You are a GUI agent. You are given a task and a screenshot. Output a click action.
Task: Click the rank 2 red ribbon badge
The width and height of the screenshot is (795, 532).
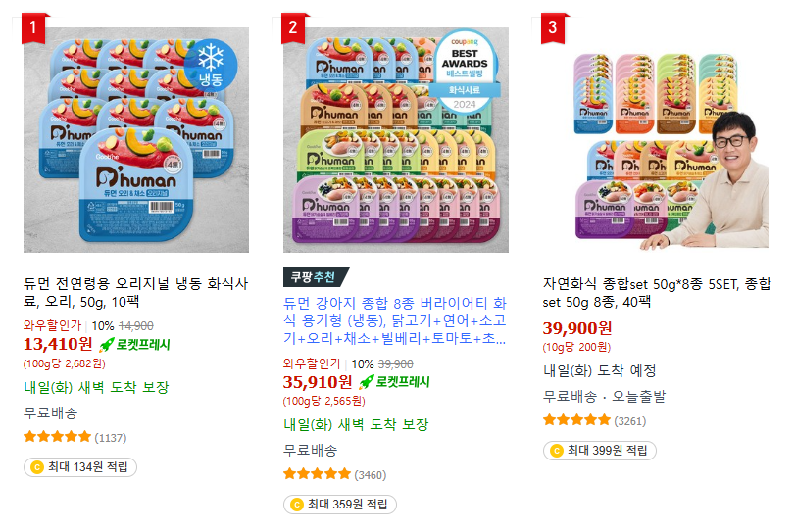click(x=293, y=27)
